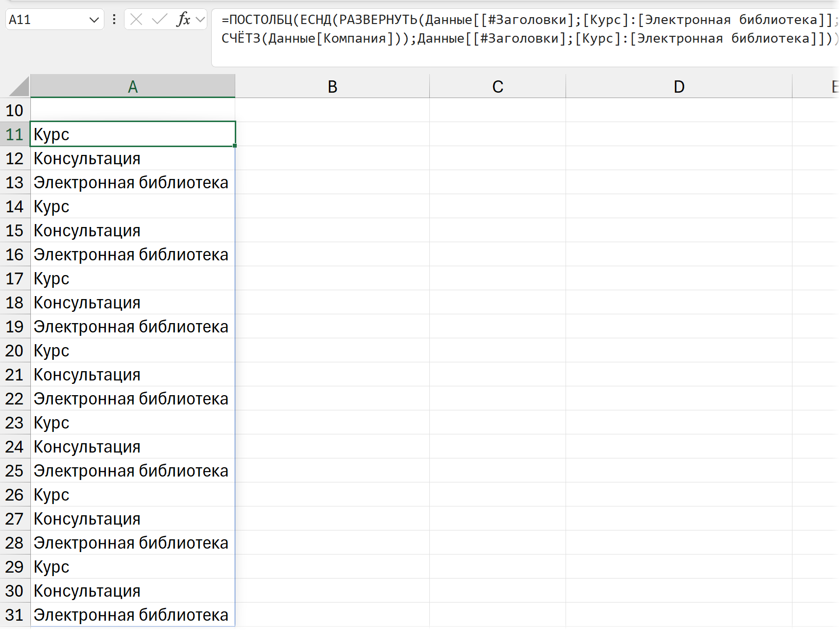Viewport: 840px width, 630px height.
Task: Click cell A11 containing Курс
Action: tap(133, 134)
